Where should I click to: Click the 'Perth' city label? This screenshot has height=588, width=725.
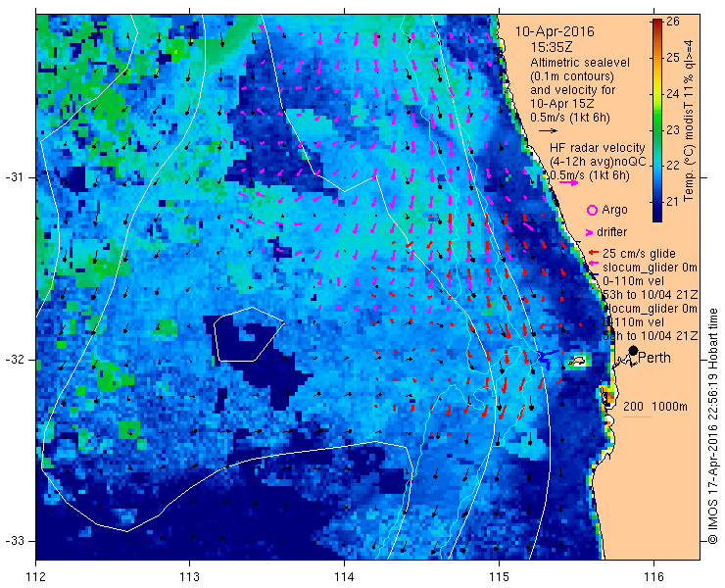[654, 358]
